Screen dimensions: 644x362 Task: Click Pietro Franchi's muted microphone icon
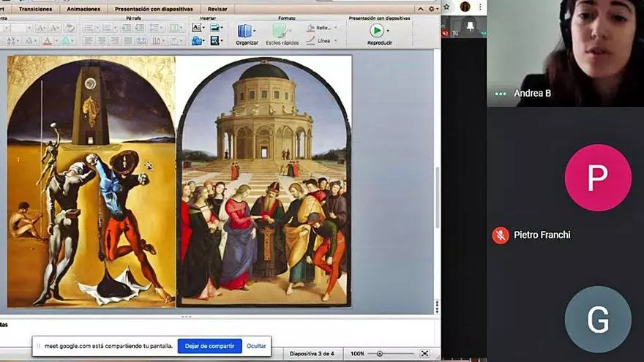501,235
